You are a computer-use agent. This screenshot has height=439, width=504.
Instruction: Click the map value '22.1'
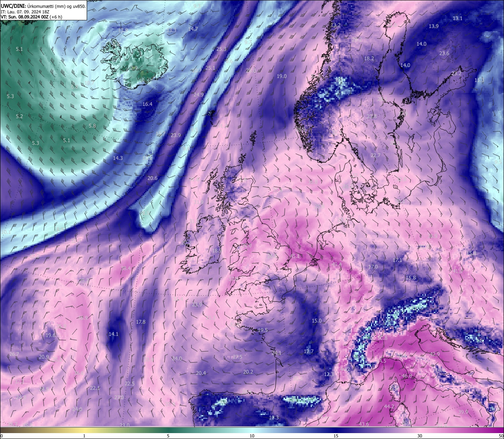(x=95, y=388)
